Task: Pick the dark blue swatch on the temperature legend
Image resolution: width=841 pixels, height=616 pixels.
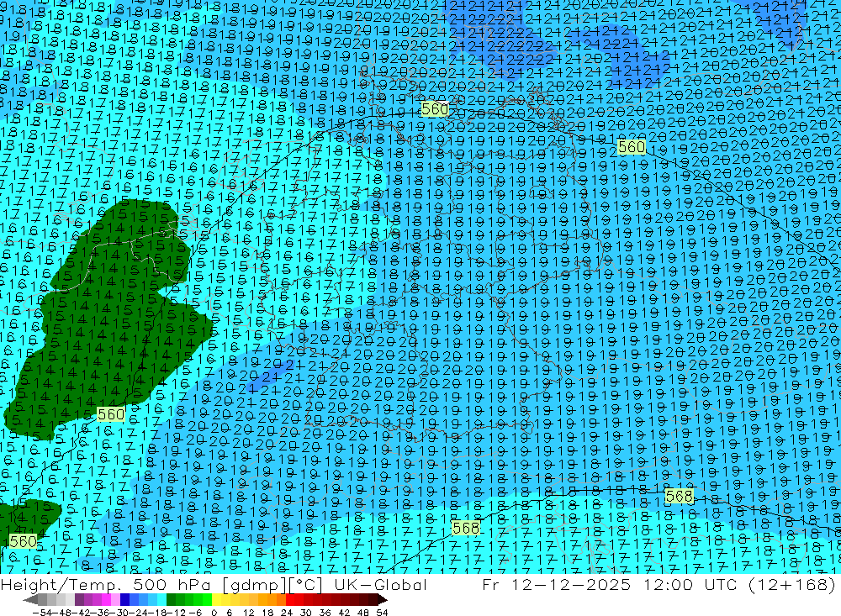Action: 124,600
